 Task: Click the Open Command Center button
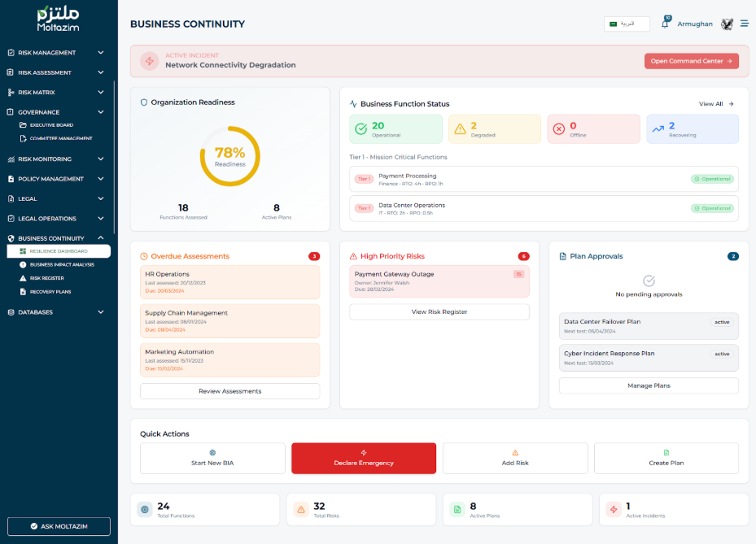coord(691,61)
